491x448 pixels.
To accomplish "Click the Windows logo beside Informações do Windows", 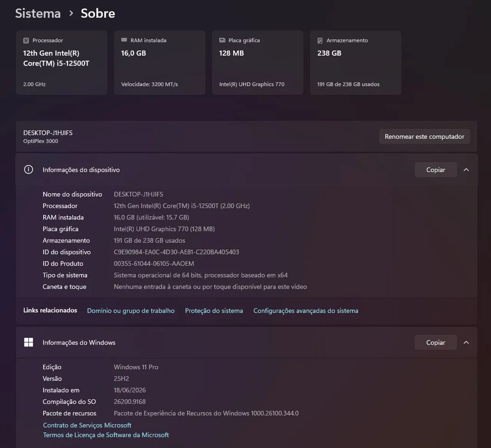I will [x=28, y=342].
